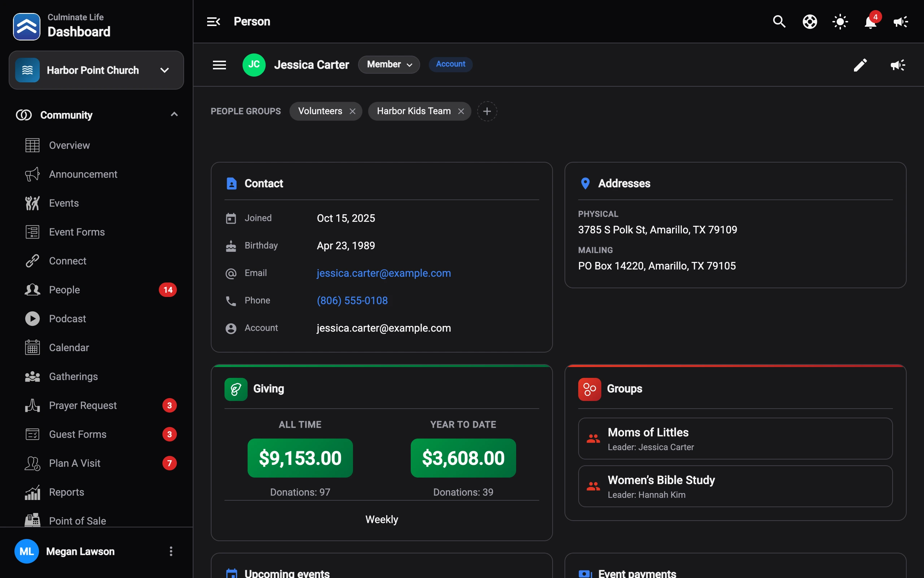Screen dimensions: 924x578
Task: Click the $9,153.00 all time amount
Action: click(300, 458)
